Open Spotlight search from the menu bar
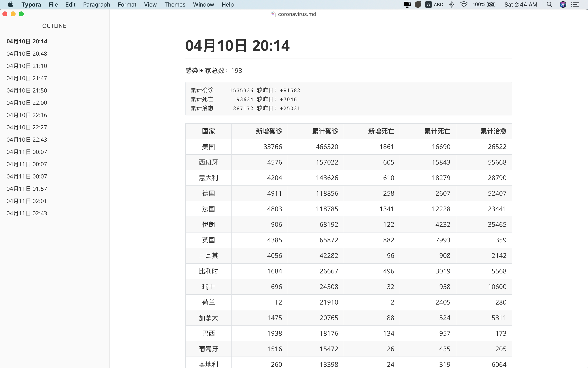 pos(550,4)
